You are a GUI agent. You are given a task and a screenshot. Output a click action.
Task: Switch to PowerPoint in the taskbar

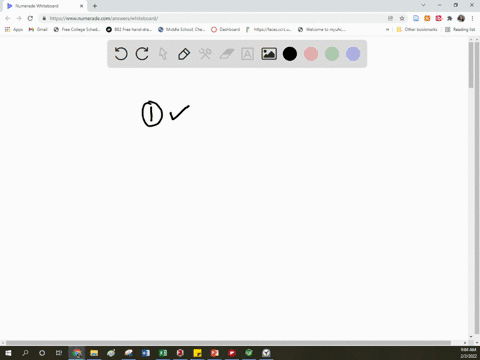[x=215, y=353]
